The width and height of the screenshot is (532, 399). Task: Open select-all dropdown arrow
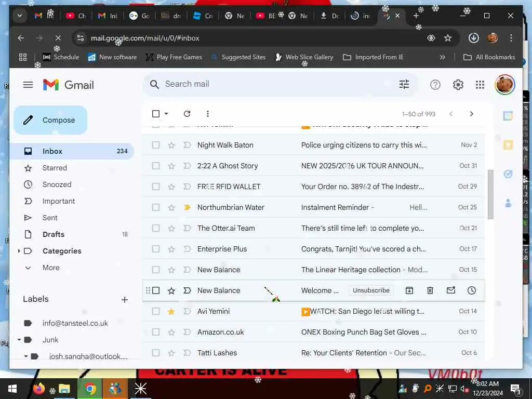coord(166,114)
